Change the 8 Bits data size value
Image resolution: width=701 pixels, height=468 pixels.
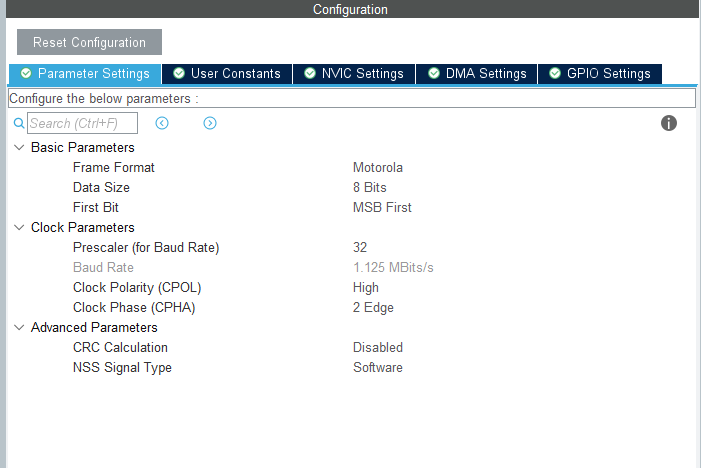[x=370, y=187]
